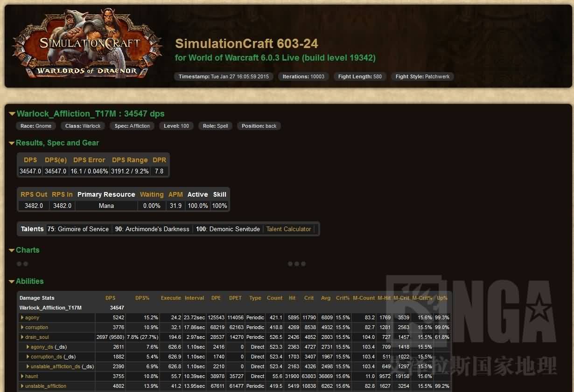Click the Grimoire of Service talent
Screen dimensions: 574x392
coord(78,229)
